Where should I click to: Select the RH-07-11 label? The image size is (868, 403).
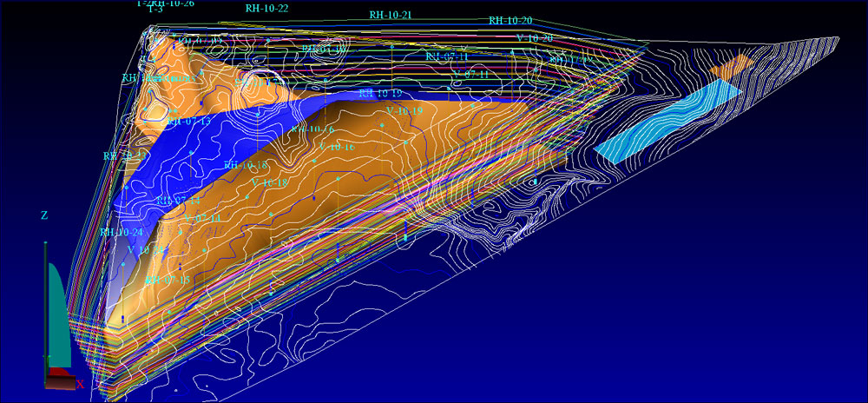pos(447,57)
